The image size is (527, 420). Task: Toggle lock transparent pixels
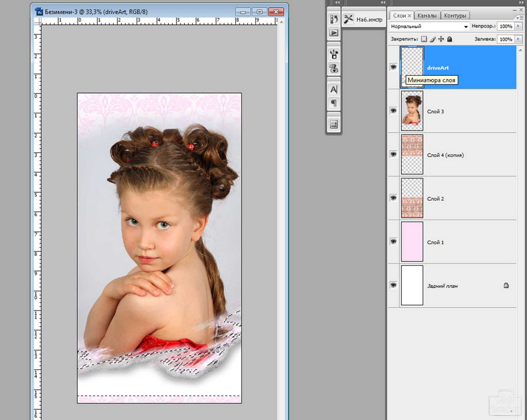click(x=424, y=39)
